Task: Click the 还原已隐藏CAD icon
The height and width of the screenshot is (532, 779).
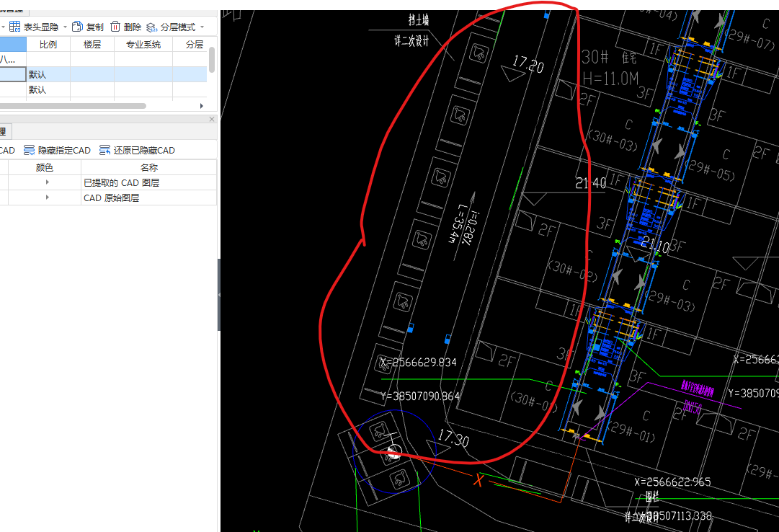Action: click(104, 150)
